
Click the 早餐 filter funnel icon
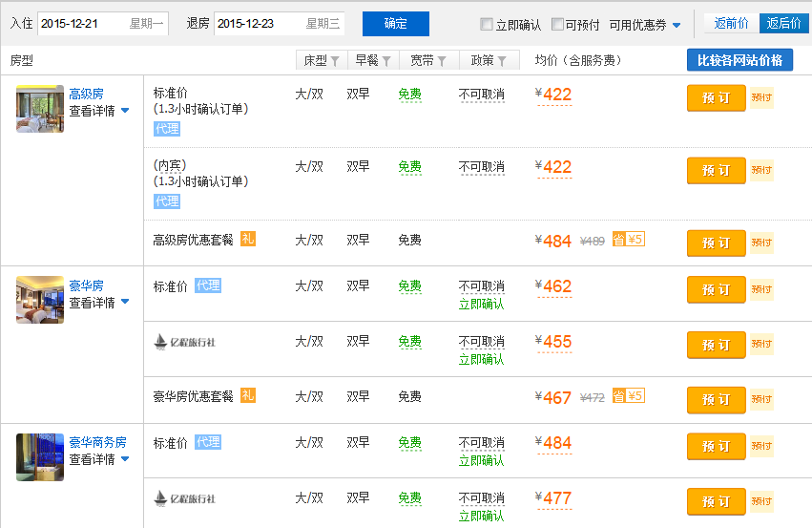coord(386,61)
